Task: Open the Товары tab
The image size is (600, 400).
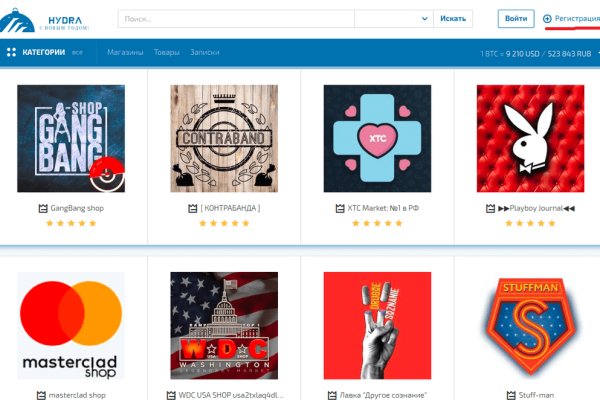Action: [x=166, y=52]
